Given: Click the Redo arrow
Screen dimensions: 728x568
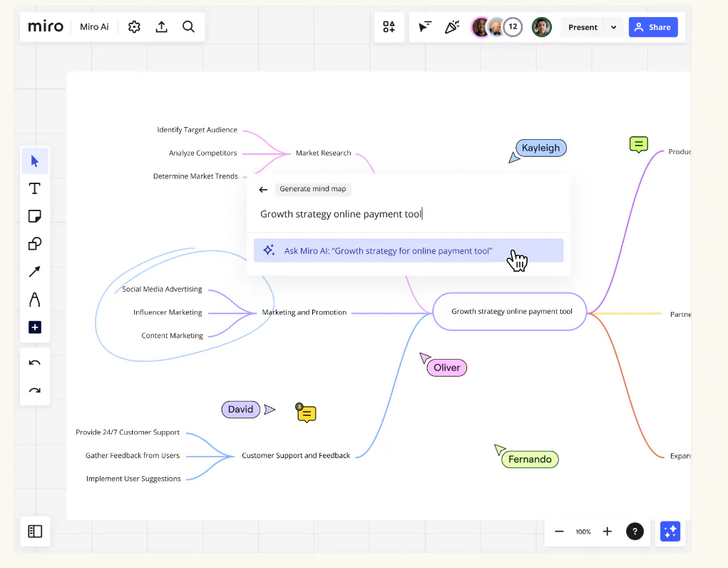Looking at the screenshot, I should click(x=35, y=390).
